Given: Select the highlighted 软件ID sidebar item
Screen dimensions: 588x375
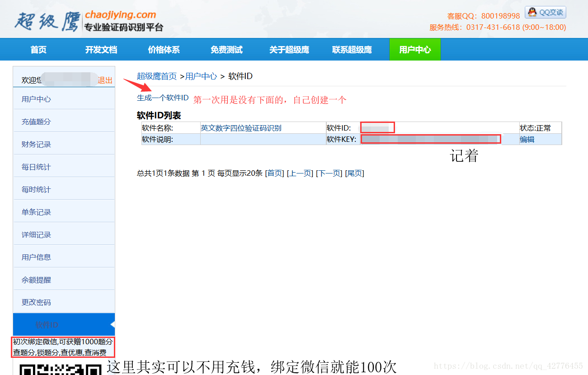Looking at the screenshot, I should tap(64, 324).
